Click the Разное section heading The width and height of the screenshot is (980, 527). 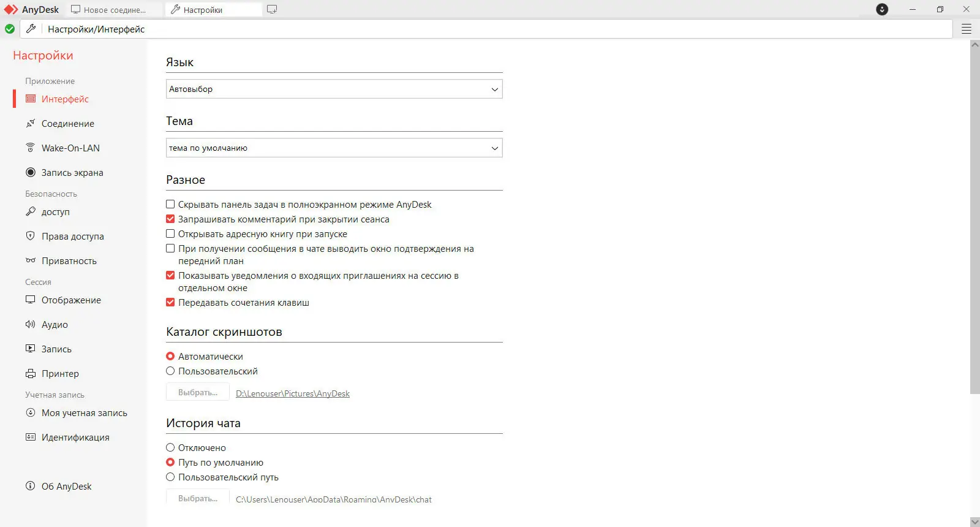click(186, 180)
